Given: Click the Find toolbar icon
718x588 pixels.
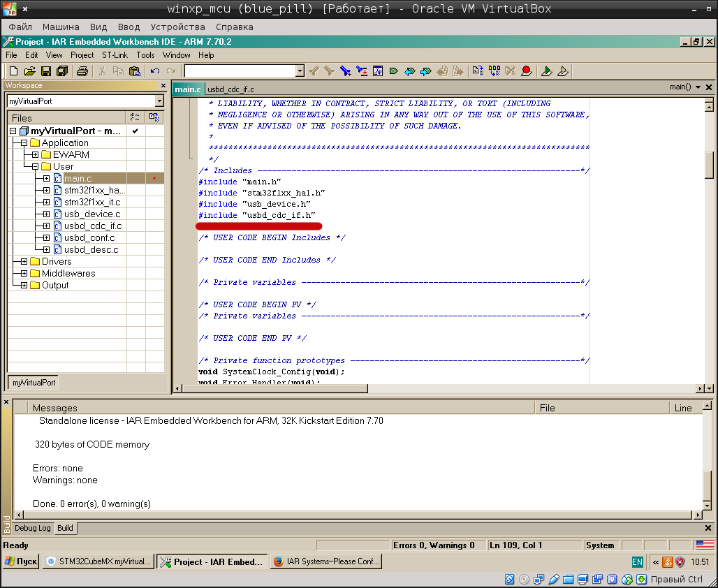Looking at the screenshot, I should tap(346, 71).
